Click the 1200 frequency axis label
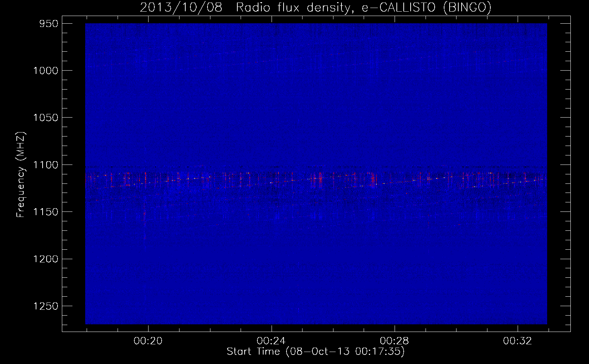Screen dimensions: 589x364 [x=46, y=259]
